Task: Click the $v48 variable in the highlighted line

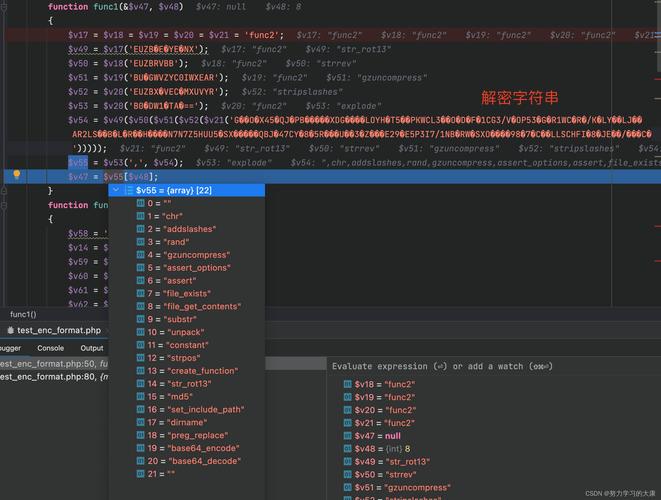Action: point(139,177)
